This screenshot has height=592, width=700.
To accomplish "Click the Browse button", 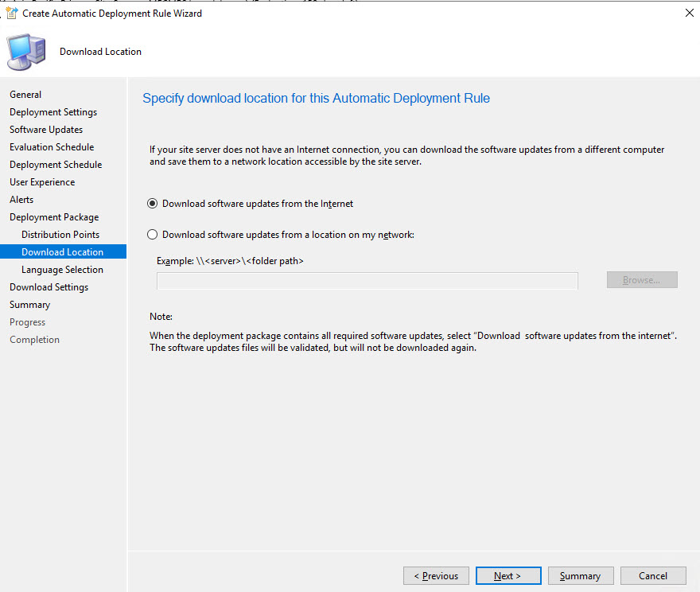I will pyautogui.click(x=641, y=280).
